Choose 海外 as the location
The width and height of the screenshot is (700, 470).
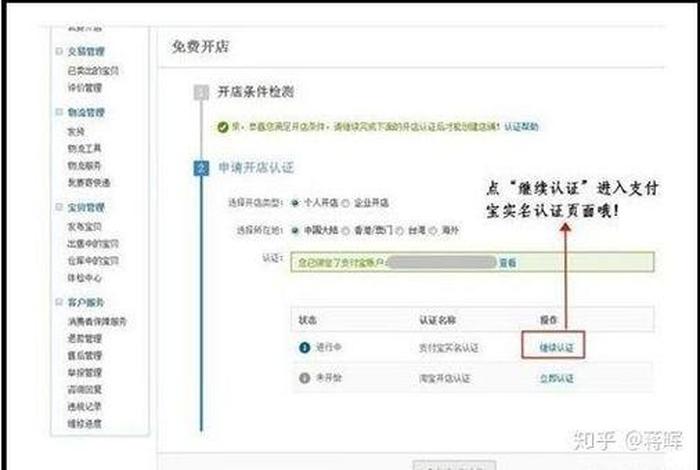pyautogui.click(x=433, y=231)
